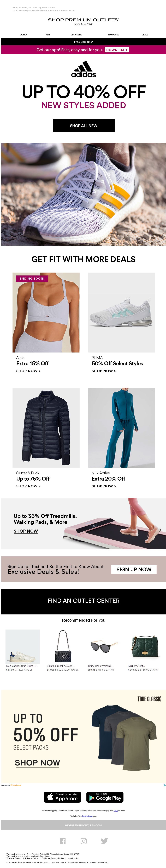Screen dimensions: 166x868
Task: Open the FIND AN OUTLET CENTER link
Action: [x=84, y=600]
